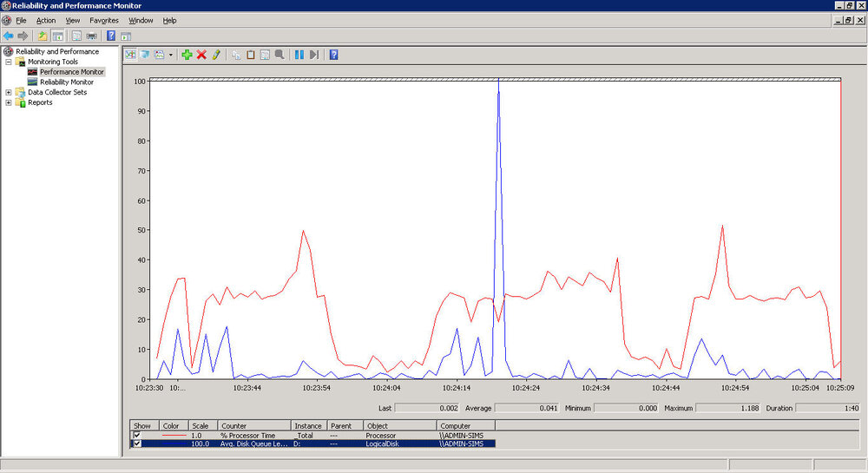Sort by the Color column header
The image size is (868, 473).
point(174,425)
